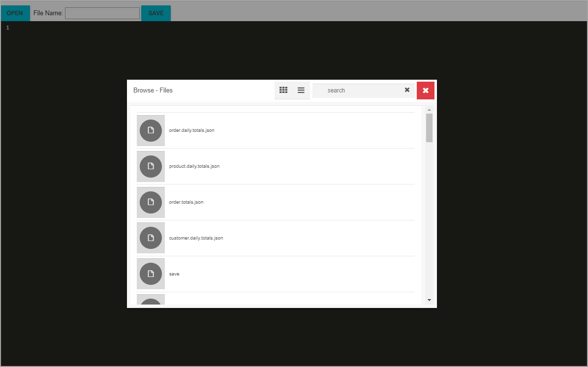The image size is (588, 367).
Task: Click the SAVE button in toolbar
Action: point(156,13)
